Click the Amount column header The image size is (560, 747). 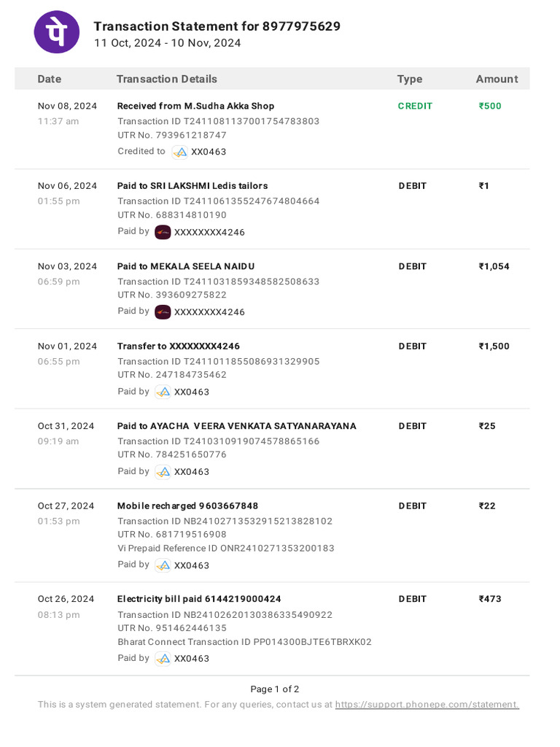point(497,79)
